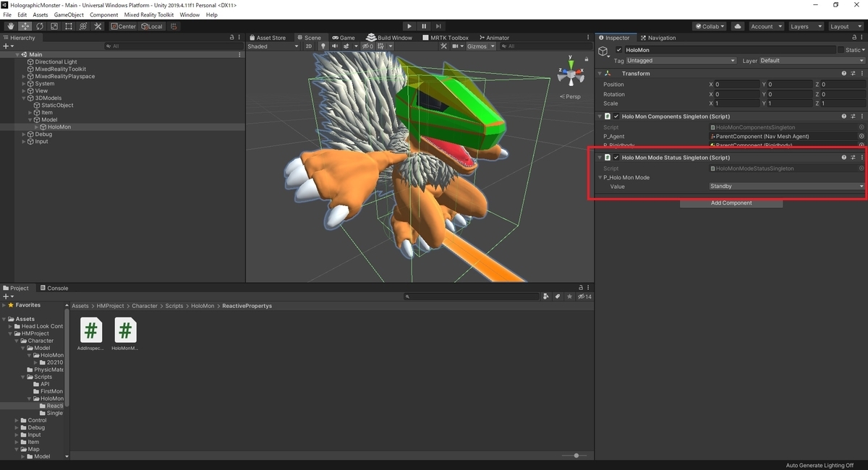Select the Rect transform tool

click(69, 26)
